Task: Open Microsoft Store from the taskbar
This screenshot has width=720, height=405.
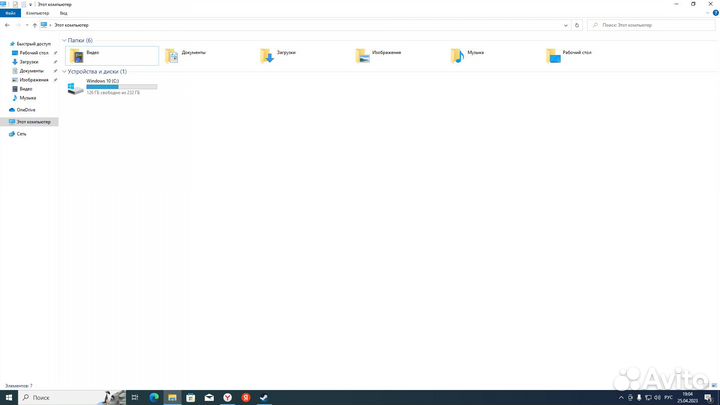Action: pyautogui.click(x=191, y=398)
